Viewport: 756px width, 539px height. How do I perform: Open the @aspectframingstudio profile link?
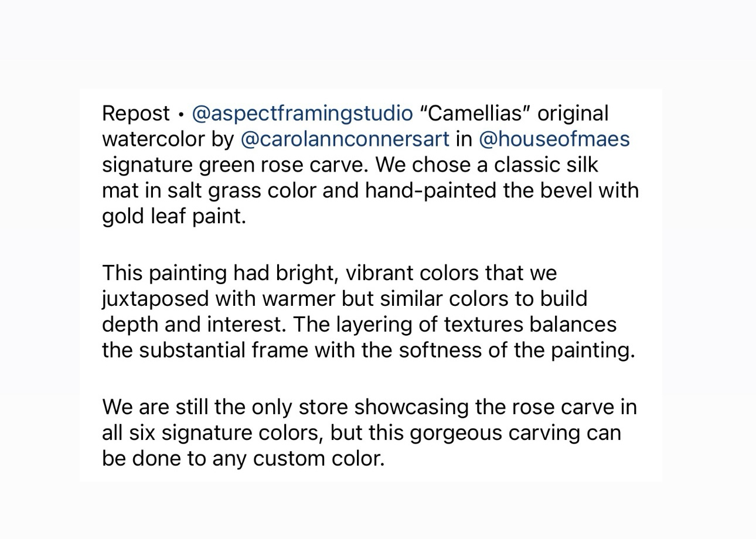tap(302, 114)
